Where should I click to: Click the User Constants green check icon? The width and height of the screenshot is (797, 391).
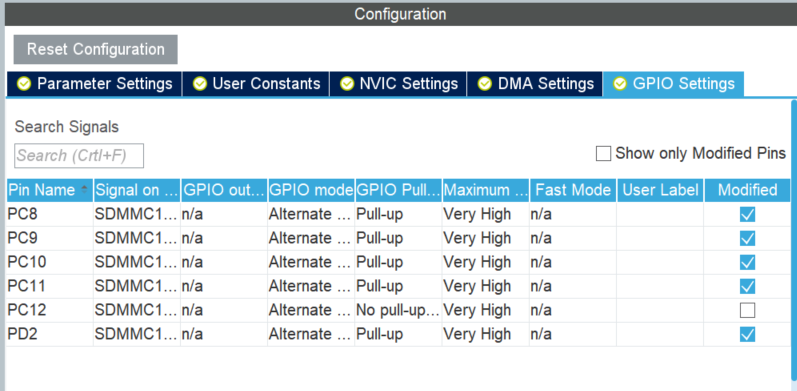(200, 84)
